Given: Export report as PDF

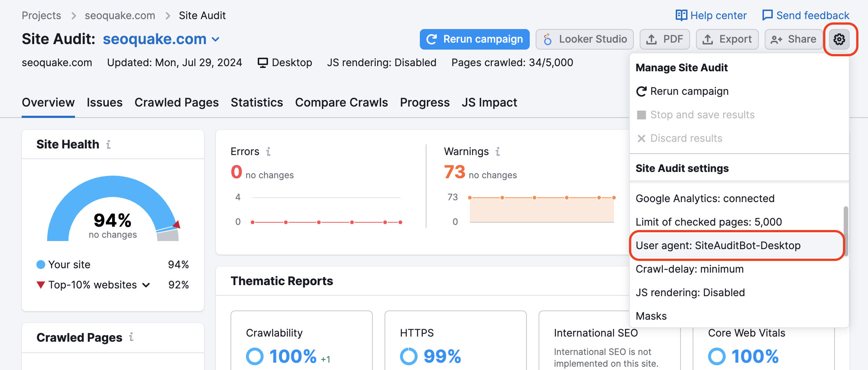Looking at the screenshot, I should click(665, 39).
